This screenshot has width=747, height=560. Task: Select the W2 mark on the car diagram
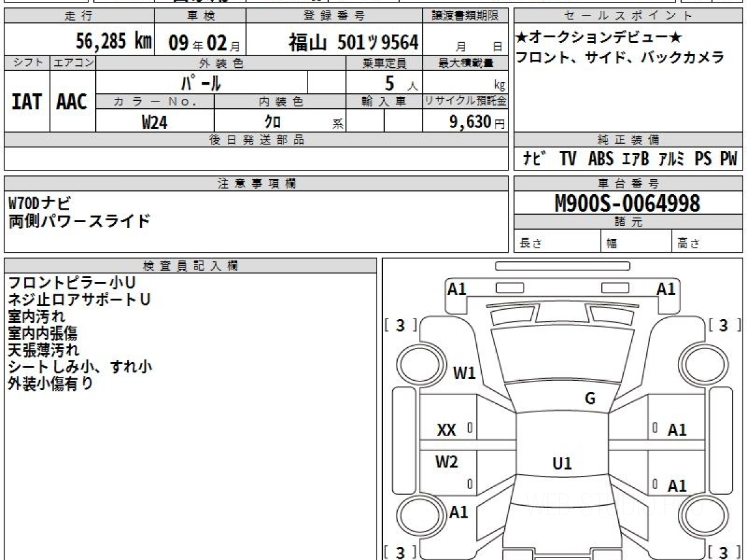pos(446,462)
